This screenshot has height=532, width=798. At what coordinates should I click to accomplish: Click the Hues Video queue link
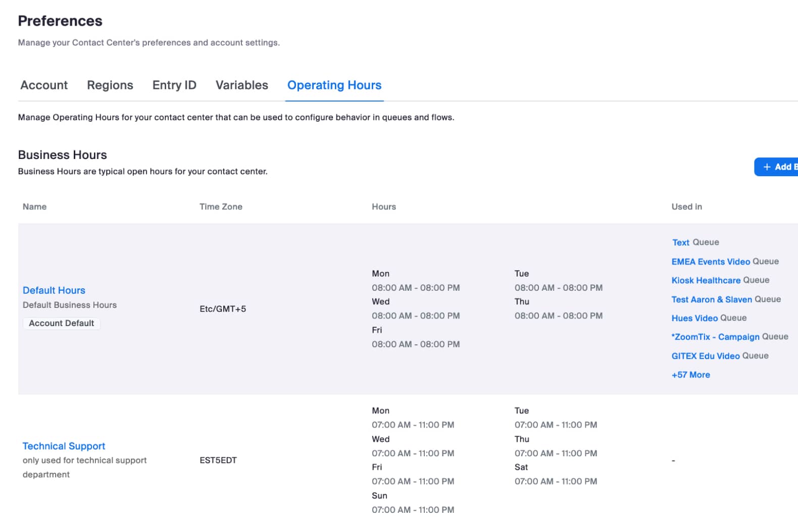[694, 318]
